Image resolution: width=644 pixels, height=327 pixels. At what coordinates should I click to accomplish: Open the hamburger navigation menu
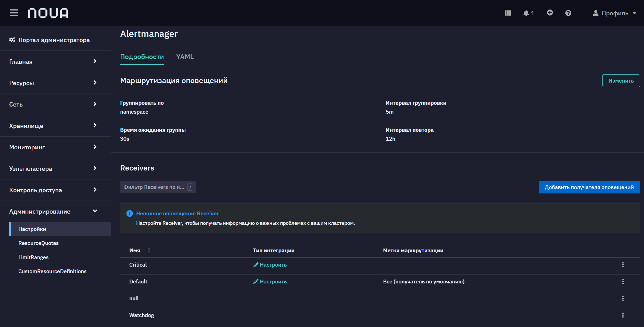point(14,13)
